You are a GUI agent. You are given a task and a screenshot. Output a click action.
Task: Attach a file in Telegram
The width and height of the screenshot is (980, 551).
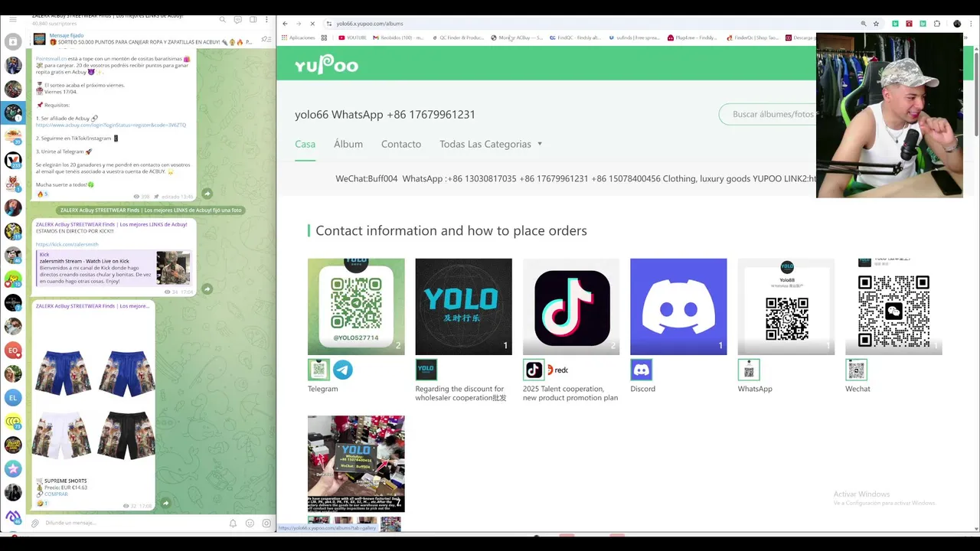click(35, 523)
